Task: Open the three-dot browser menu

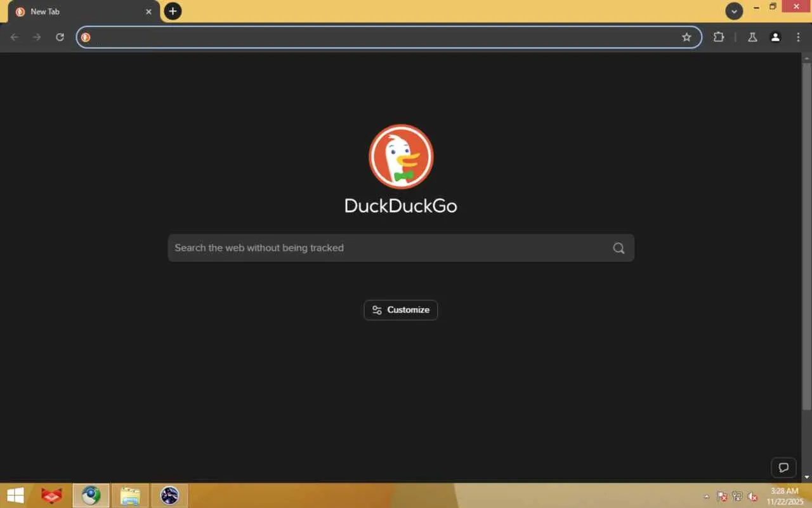Action: (x=798, y=37)
